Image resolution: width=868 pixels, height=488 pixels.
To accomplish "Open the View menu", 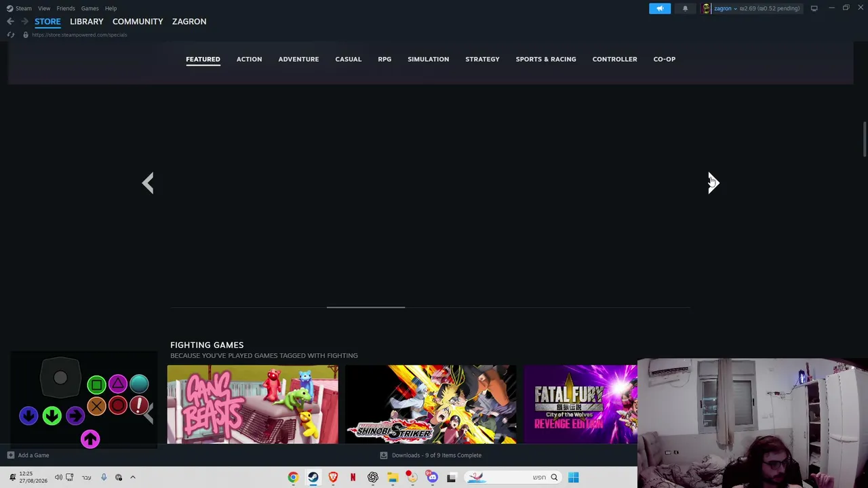I will click(44, 8).
